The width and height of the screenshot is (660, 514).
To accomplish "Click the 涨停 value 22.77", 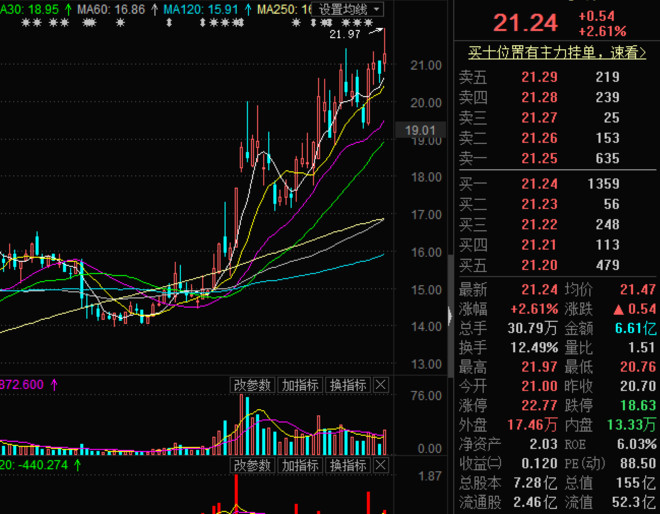I will pos(539,406).
